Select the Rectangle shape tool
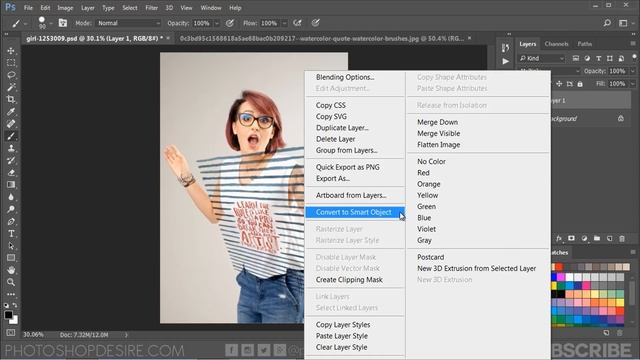The height and width of the screenshot is (360, 640). pyautogui.click(x=11, y=258)
